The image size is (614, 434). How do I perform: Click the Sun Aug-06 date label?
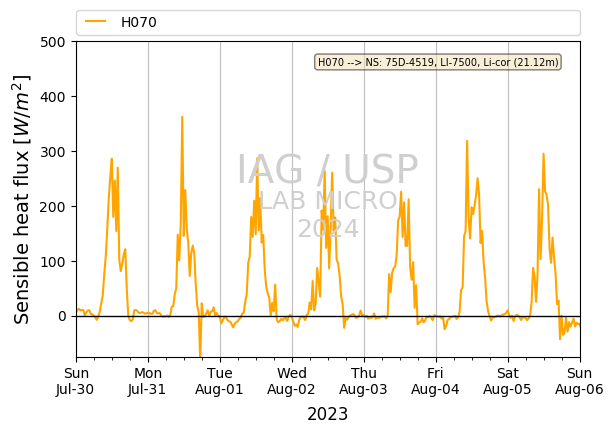click(x=580, y=381)
